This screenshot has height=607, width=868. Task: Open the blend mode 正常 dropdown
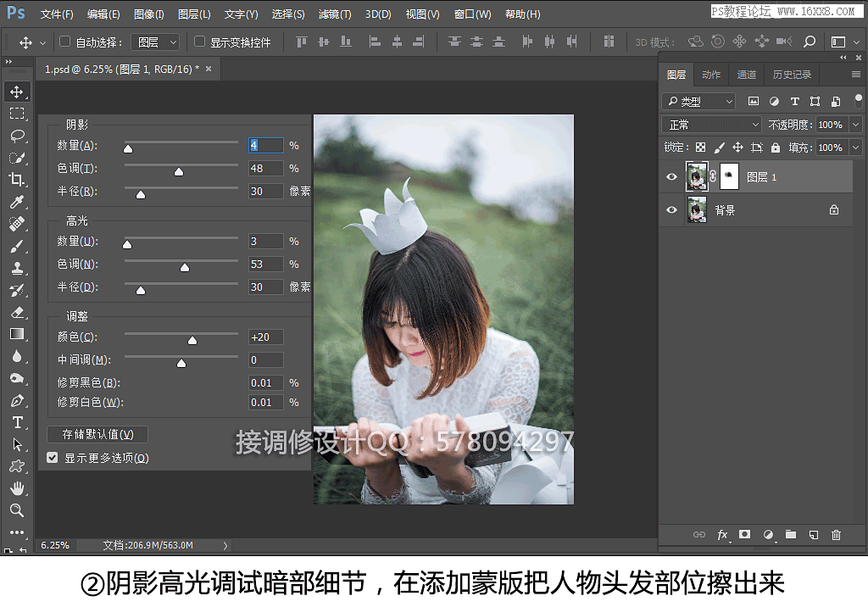point(711,125)
